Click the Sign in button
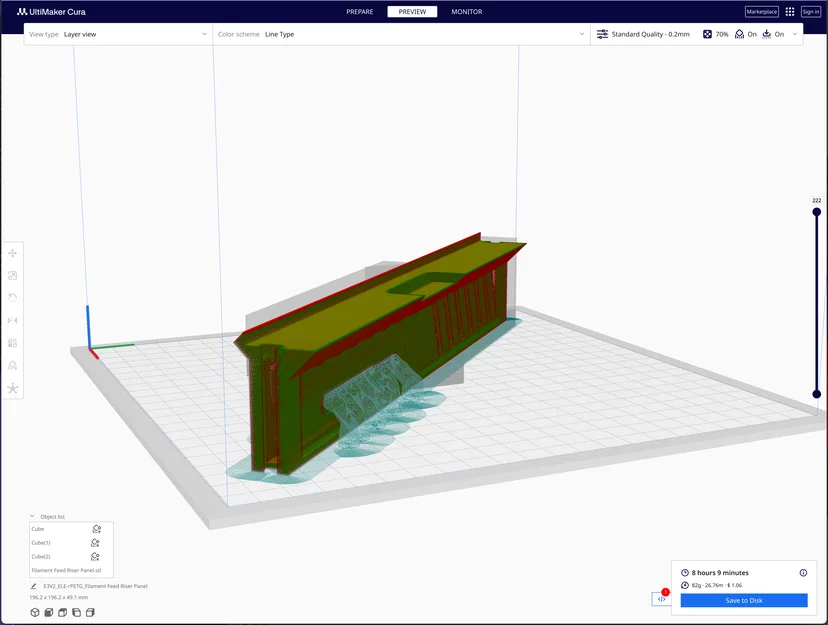 (x=811, y=12)
